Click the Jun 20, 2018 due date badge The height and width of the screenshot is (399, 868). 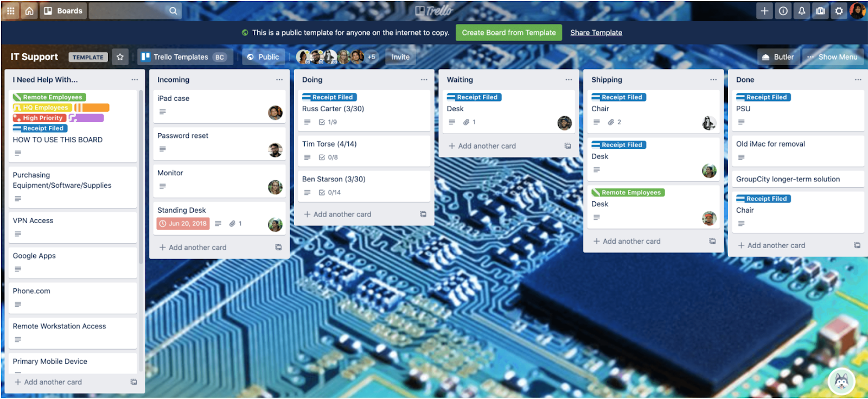182,224
